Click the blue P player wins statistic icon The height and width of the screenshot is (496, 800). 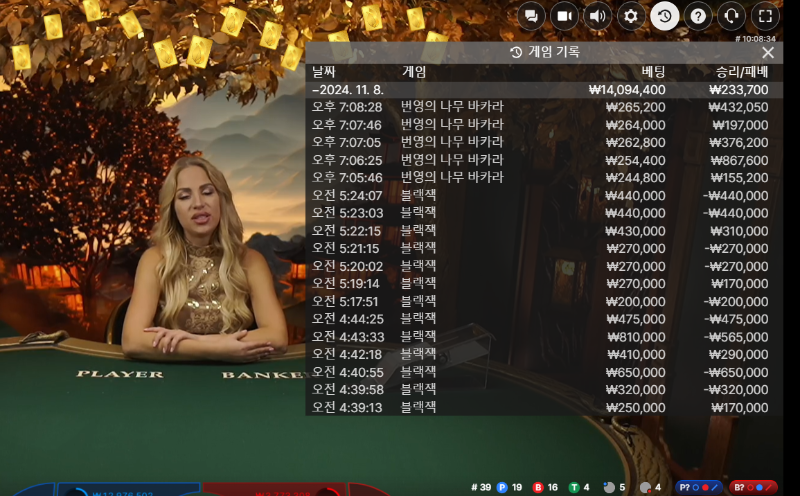pyautogui.click(x=502, y=487)
